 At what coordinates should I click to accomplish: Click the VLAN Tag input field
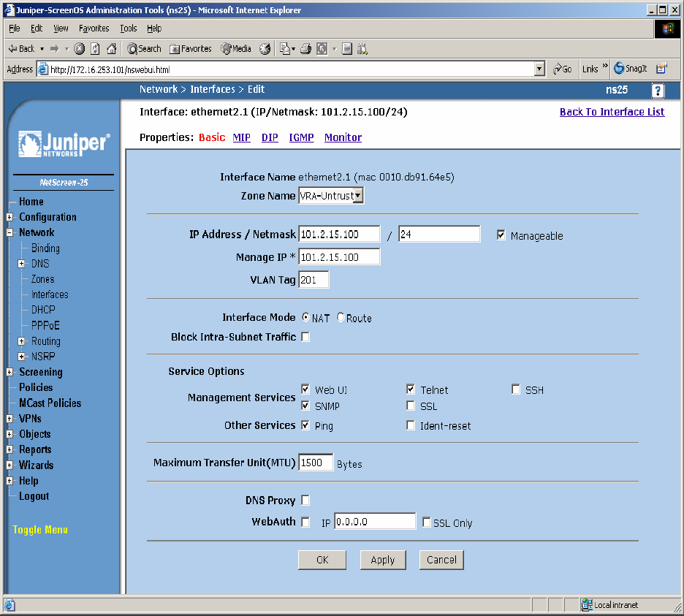313,280
